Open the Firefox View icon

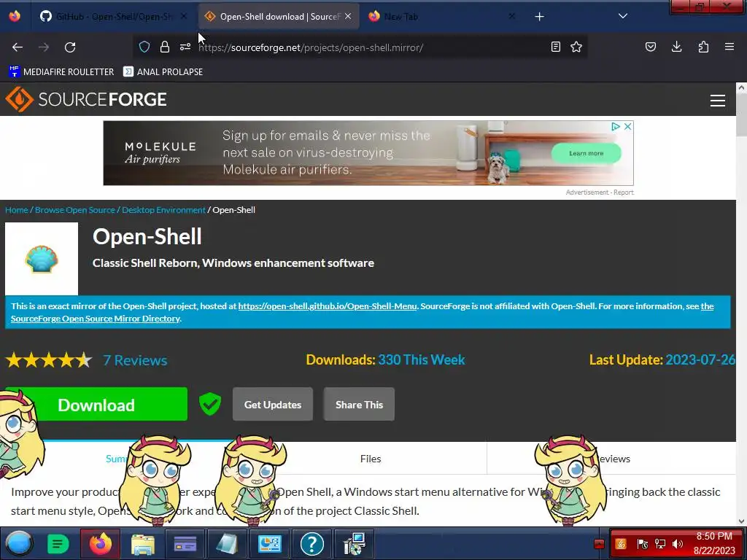click(x=15, y=16)
